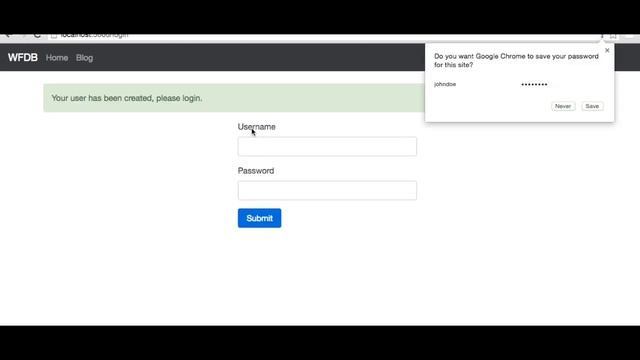
Task: Focus the Username input field
Action: pyautogui.click(x=327, y=147)
